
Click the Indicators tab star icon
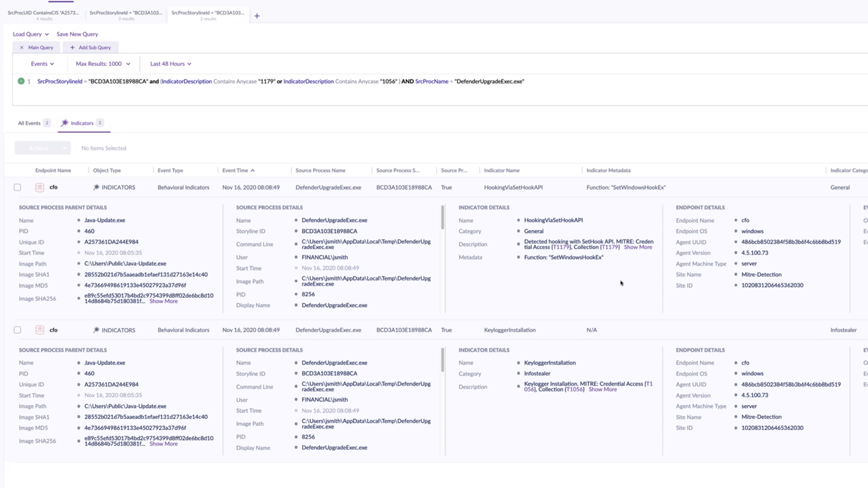pos(65,123)
